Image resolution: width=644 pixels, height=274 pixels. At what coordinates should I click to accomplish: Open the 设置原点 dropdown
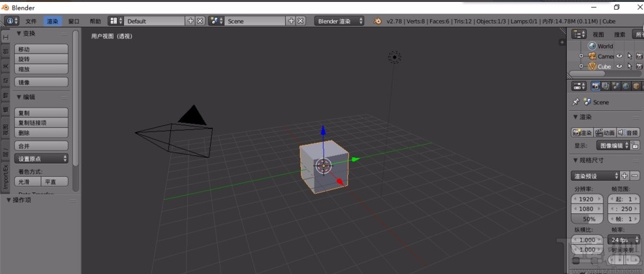[42, 159]
